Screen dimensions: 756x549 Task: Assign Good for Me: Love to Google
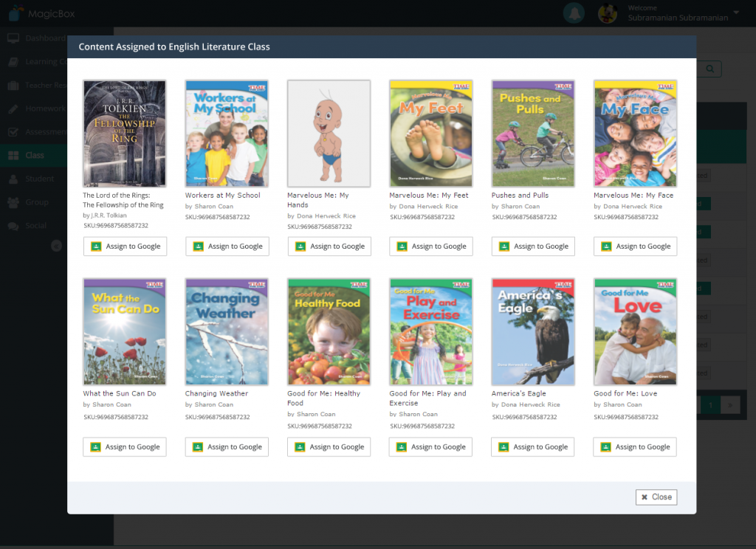point(635,447)
